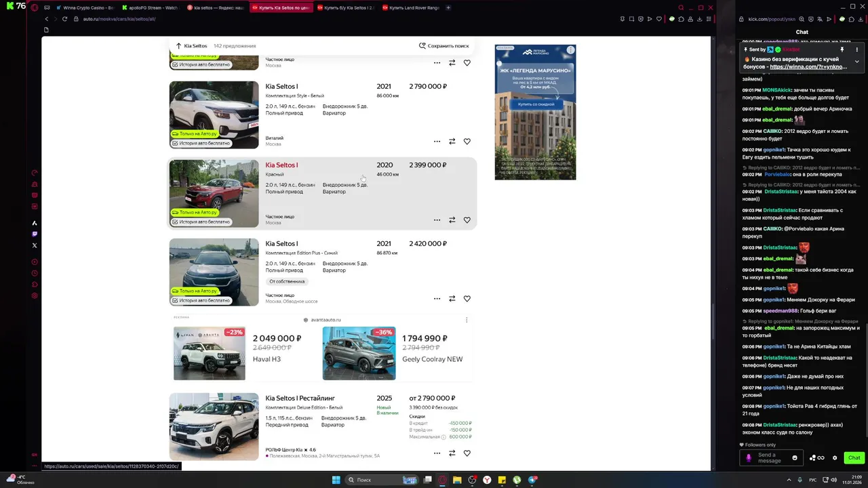Open more options for 2 399 000 ₽ listing

[x=437, y=220]
